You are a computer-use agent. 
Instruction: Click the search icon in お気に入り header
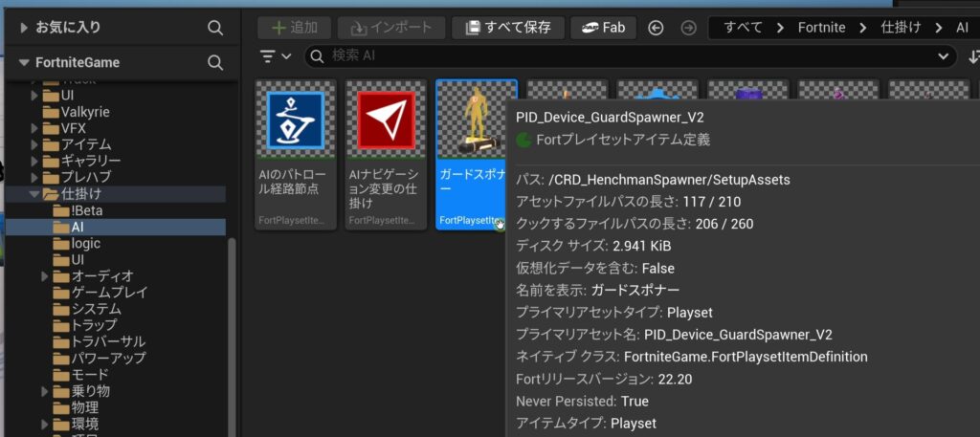point(215,28)
